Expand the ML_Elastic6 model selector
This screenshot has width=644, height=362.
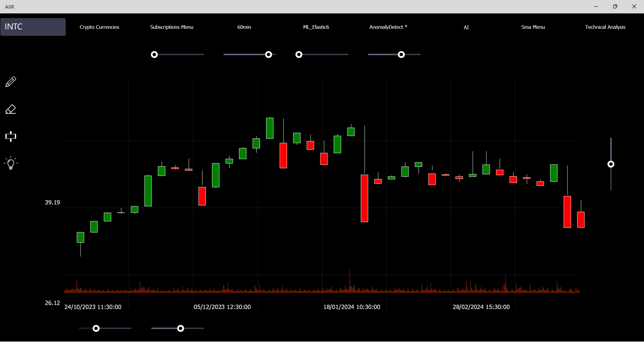click(x=316, y=27)
